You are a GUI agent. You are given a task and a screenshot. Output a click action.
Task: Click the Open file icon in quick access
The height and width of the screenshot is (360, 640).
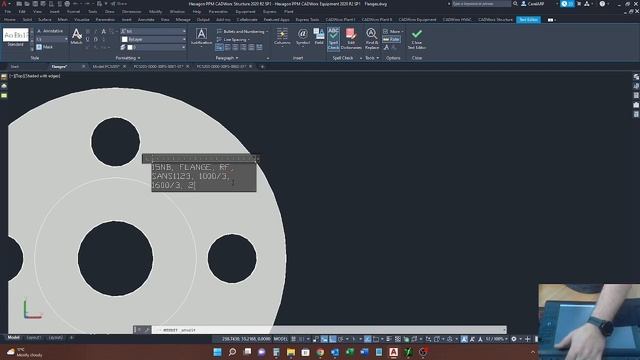point(27,4)
